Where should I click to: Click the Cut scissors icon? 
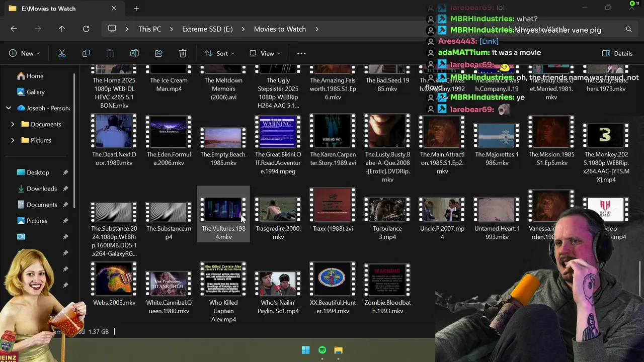click(62, 53)
